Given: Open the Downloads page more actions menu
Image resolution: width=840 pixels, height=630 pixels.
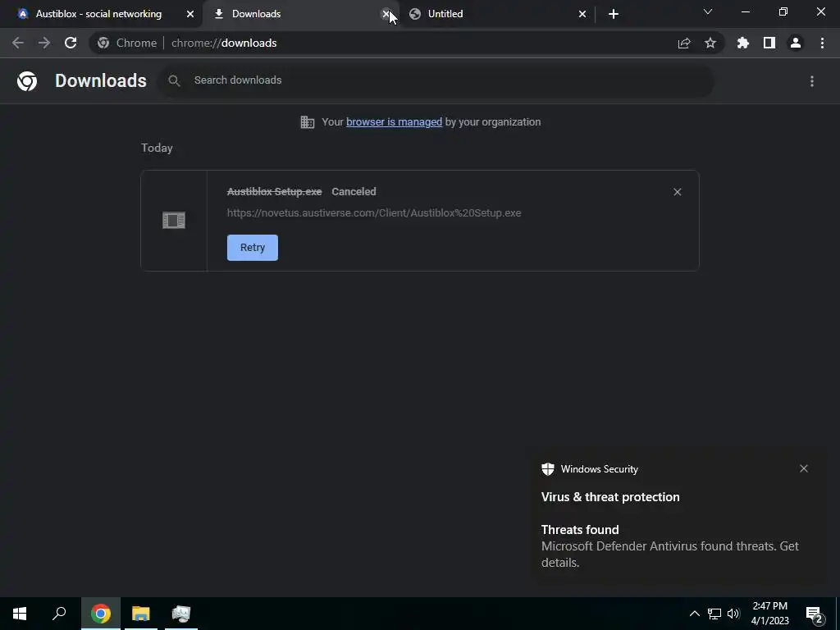Looking at the screenshot, I should tap(812, 81).
